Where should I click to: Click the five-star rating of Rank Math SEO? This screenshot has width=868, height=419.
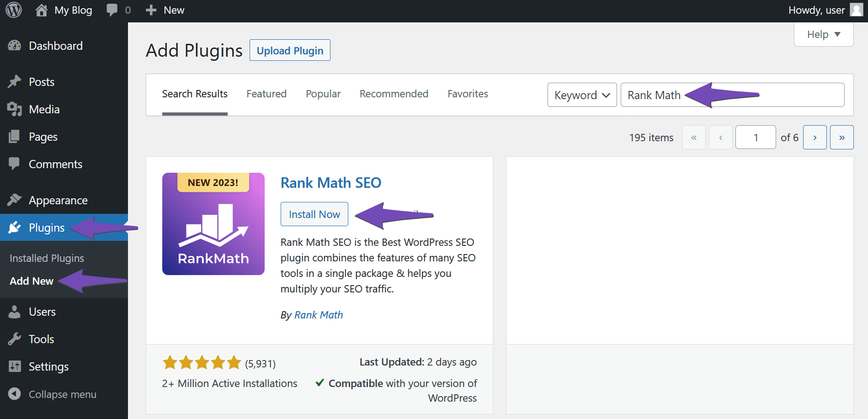(x=202, y=363)
